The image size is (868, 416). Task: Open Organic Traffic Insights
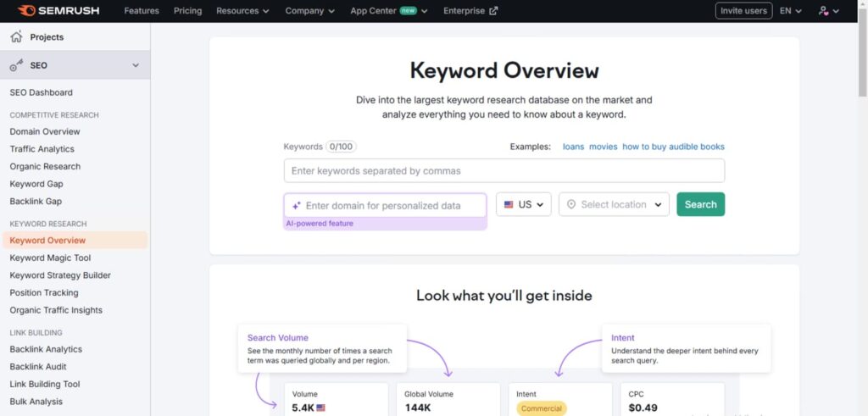56,310
